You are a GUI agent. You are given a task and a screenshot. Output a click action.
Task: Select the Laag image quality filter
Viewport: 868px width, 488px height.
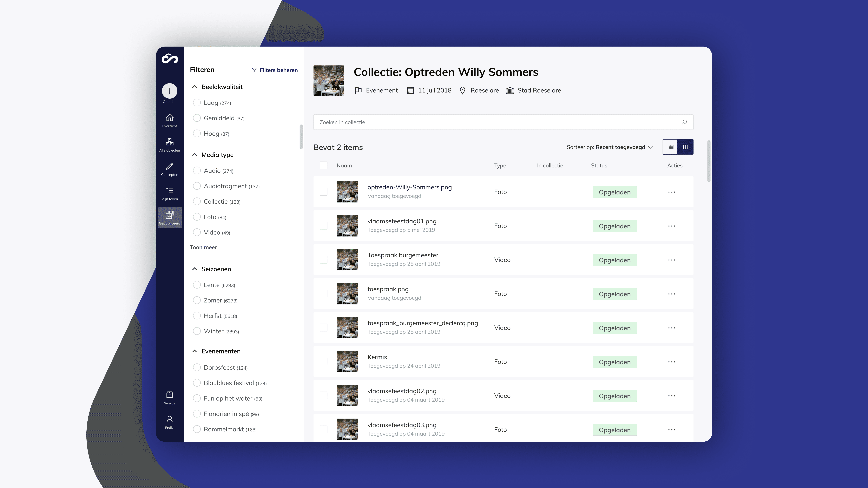pos(197,103)
